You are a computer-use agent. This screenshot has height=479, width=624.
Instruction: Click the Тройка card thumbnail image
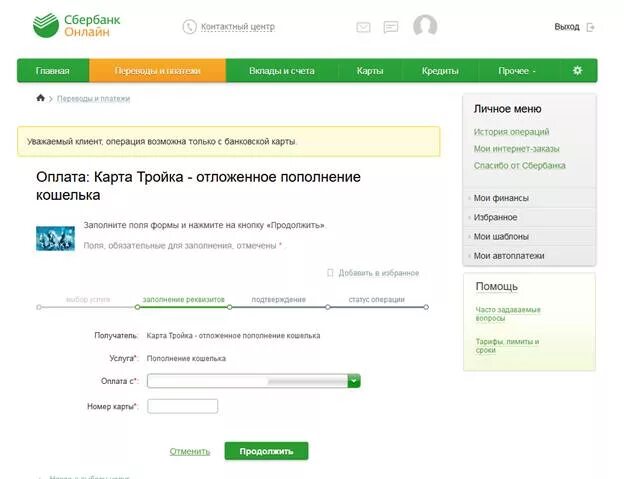55,238
